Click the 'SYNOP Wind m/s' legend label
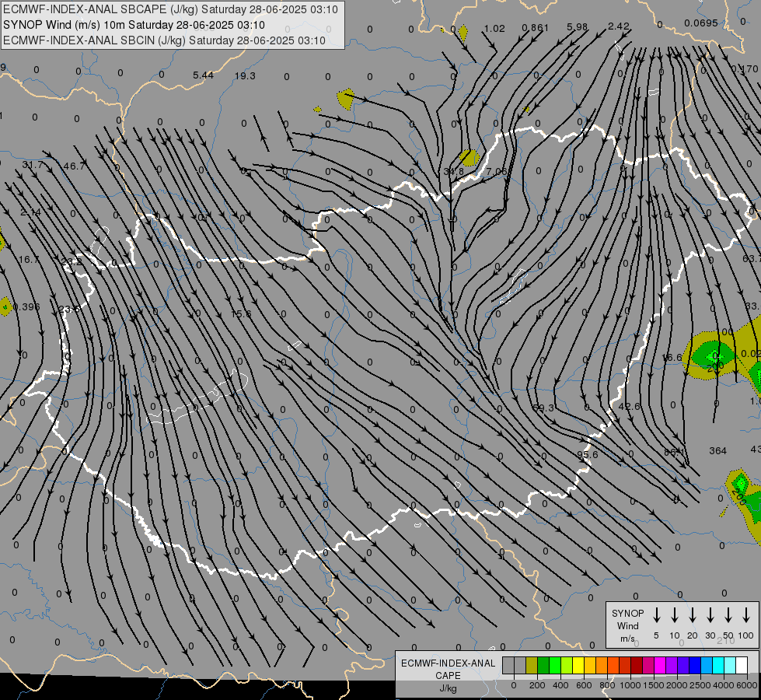Viewport: 761px width, 700px height. tap(627, 625)
